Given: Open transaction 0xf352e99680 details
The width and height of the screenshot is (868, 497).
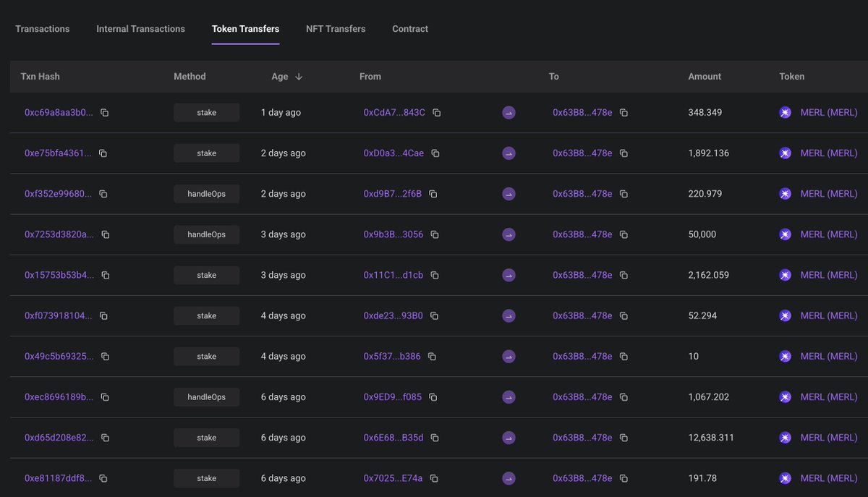Looking at the screenshot, I should [x=59, y=194].
